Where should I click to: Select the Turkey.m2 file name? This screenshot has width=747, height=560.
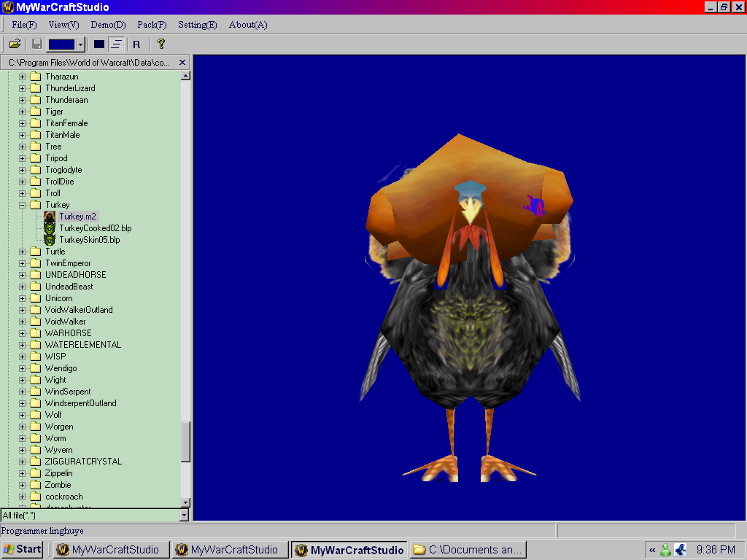pos(77,217)
